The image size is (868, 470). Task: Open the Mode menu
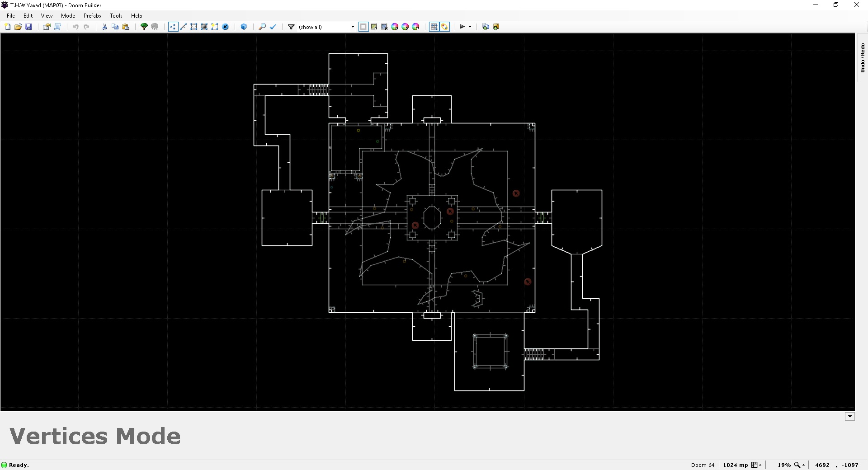pos(68,15)
